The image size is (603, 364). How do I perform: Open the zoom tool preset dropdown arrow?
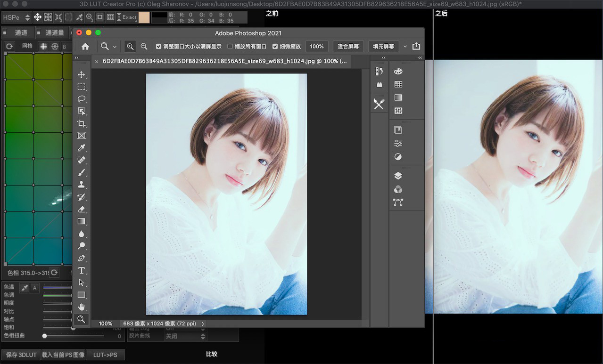pos(115,47)
